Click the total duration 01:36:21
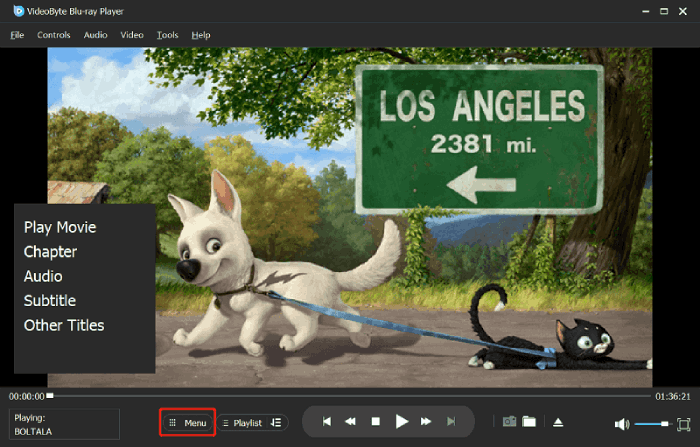Image resolution: width=700 pixels, height=447 pixels. point(673,397)
